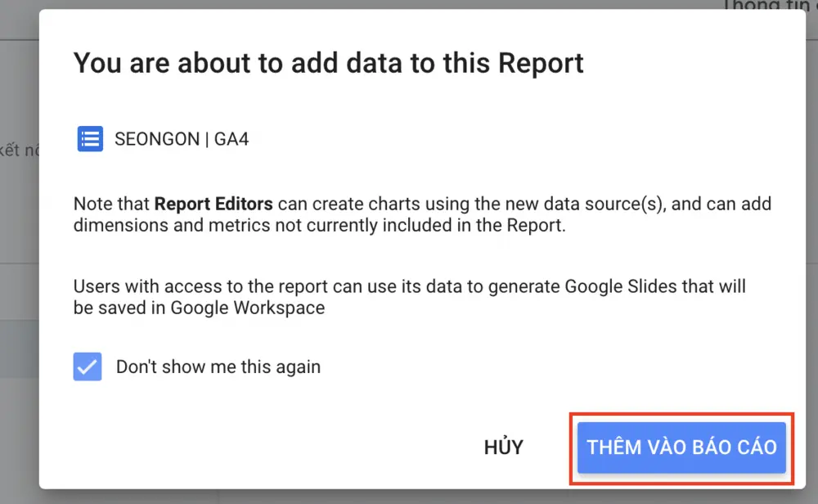Viewport: 818px width, 504px height.
Task: Untick the Don't show me this again checkbox
Action: [x=88, y=367]
